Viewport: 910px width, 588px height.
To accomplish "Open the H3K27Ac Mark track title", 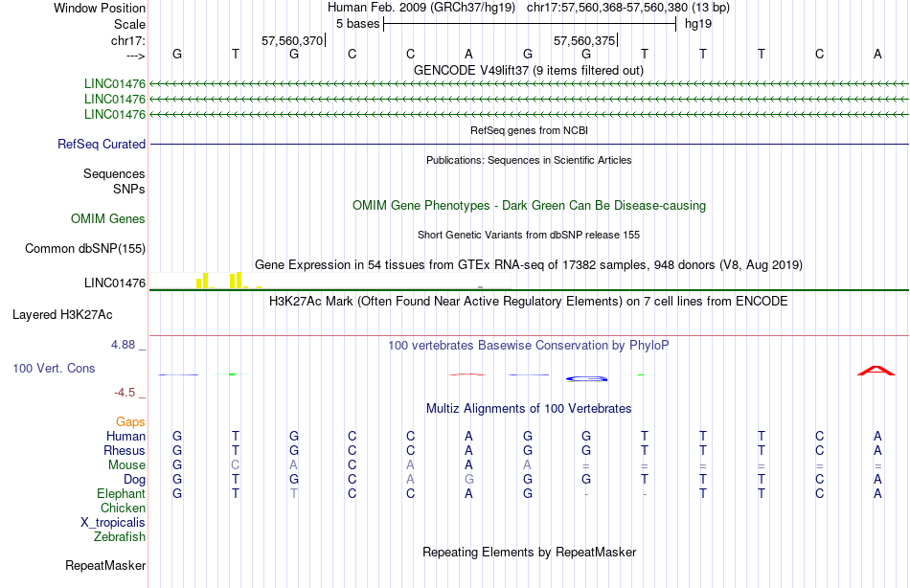I will [x=529, y=302].
